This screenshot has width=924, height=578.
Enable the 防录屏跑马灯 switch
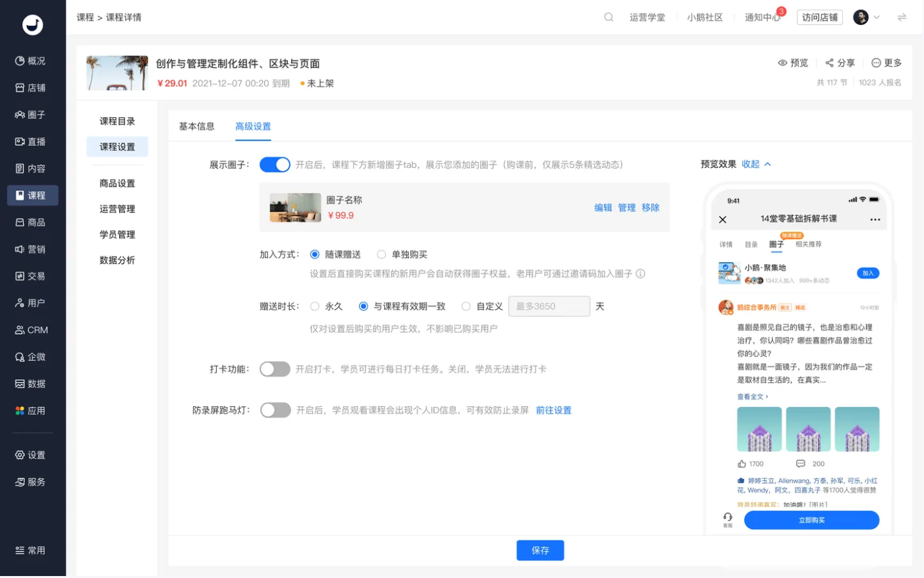pos(275,410)
